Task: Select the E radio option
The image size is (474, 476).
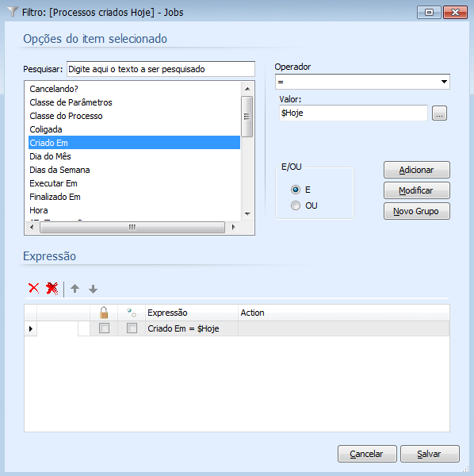Action: [296, 190]
